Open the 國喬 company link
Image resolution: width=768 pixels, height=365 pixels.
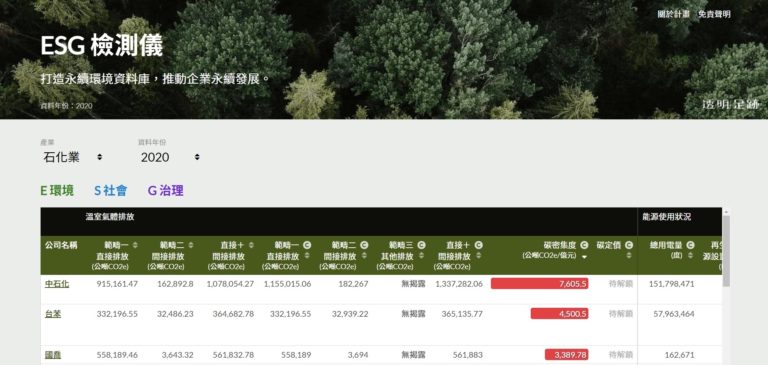point(53,355)
